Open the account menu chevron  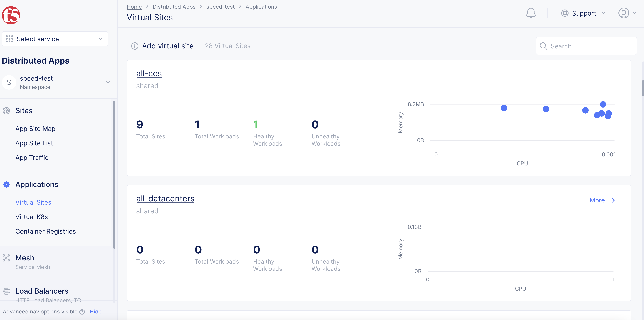(x=635, y=13)
